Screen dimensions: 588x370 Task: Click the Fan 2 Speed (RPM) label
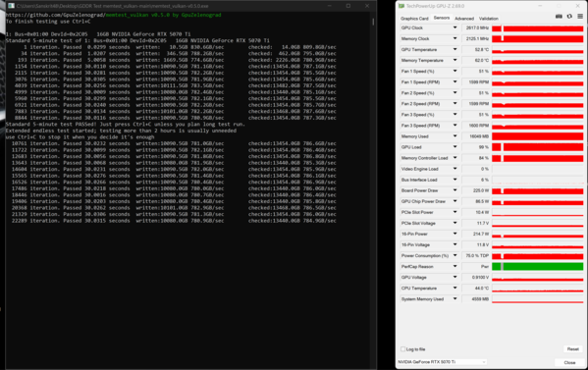click(x=420, y=104)
